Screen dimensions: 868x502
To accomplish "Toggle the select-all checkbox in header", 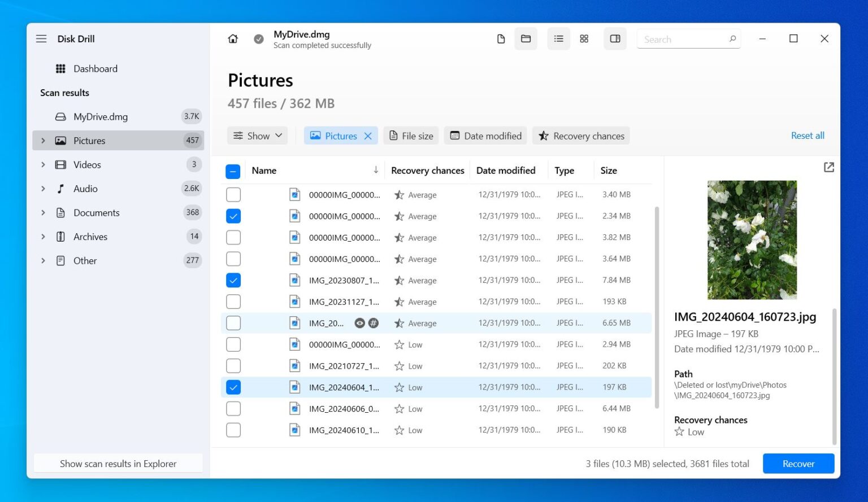I will pyautogui.click(x=233, y=171).
